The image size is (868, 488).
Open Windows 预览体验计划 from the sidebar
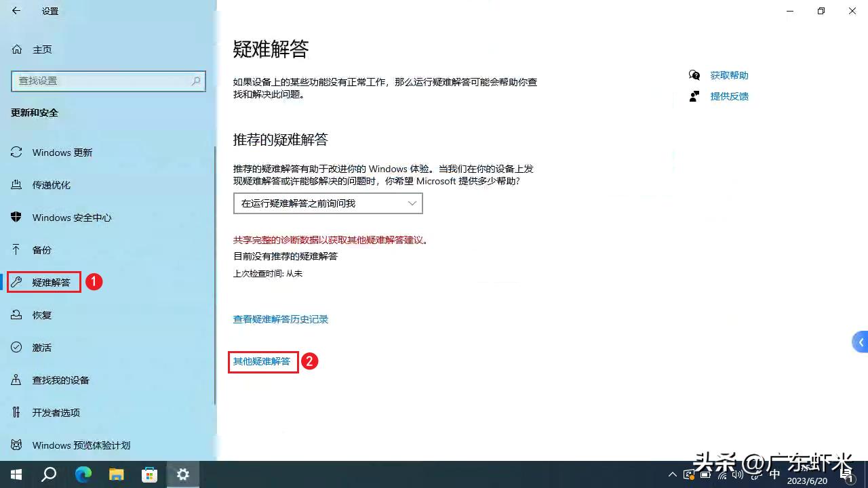pyautogui.click(x=16, y=445)
